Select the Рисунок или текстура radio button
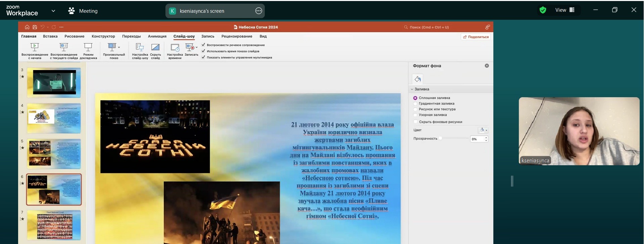Viewport: 644px width, 244px height. (x=415, y=109)
